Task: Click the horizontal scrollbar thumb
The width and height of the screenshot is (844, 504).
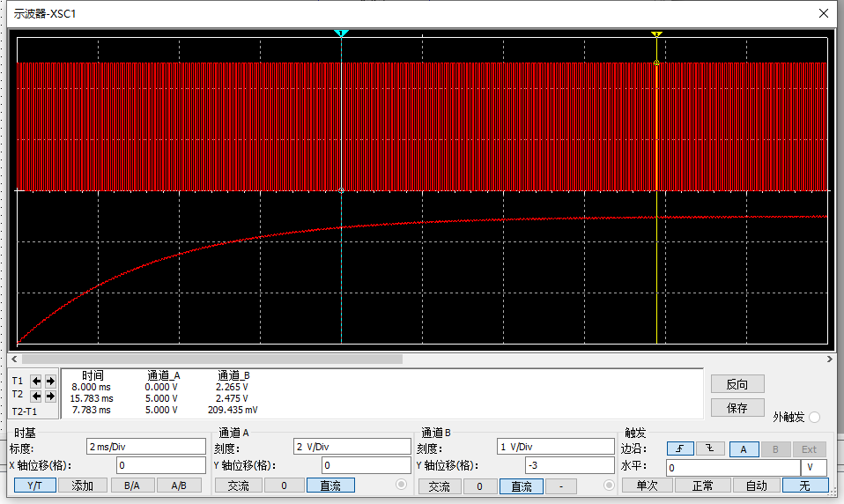Action: point(212,359)
